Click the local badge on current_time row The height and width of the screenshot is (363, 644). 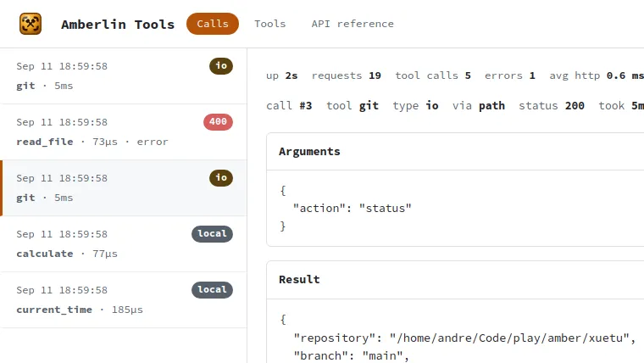click(212, 289)
